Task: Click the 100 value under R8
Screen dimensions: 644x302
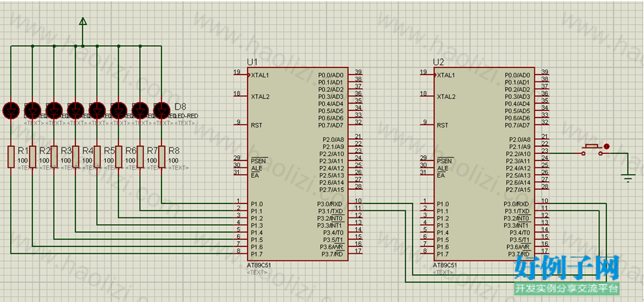Action: click(x=173, y=161)
